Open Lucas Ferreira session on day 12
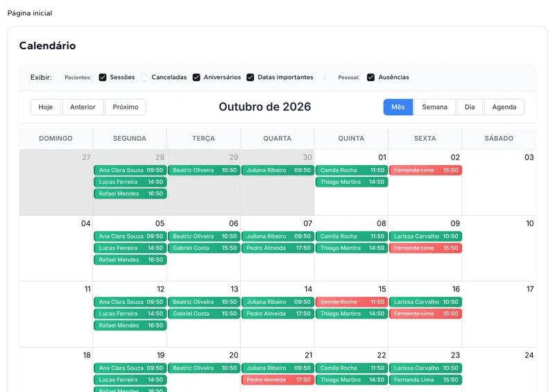Screen dimensions: 555x392 click(130, 314)
